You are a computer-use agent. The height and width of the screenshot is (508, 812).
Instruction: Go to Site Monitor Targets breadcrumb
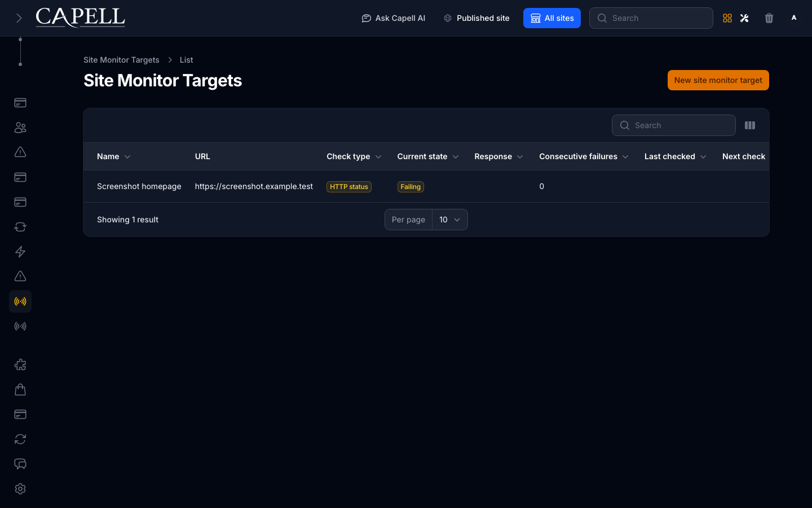coord(121,60)
